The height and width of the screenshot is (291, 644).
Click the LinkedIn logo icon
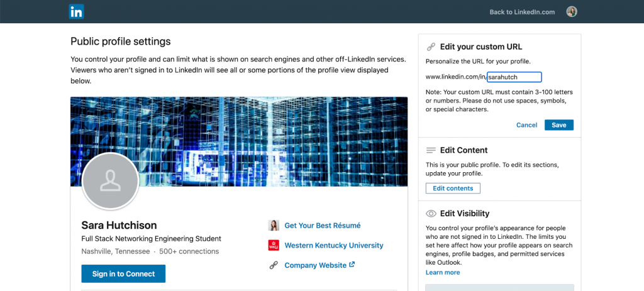coord(76,11)
